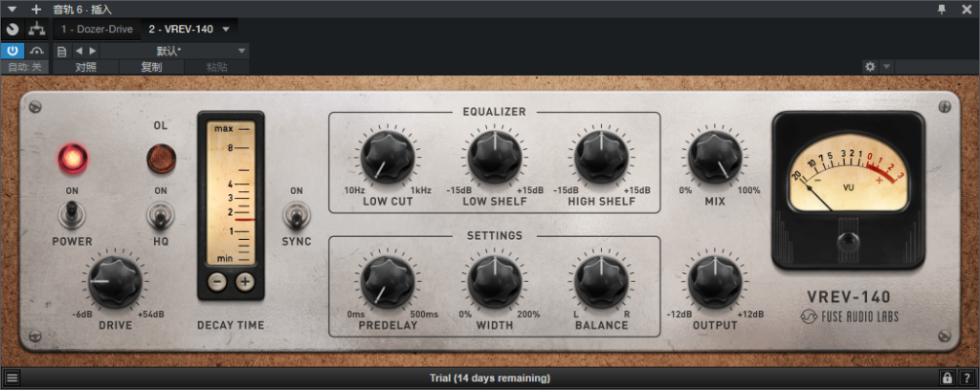Viewport: 980px width, 390px height.
Task: Open the title bar dropdown triangle
Action: coord(11,10)
